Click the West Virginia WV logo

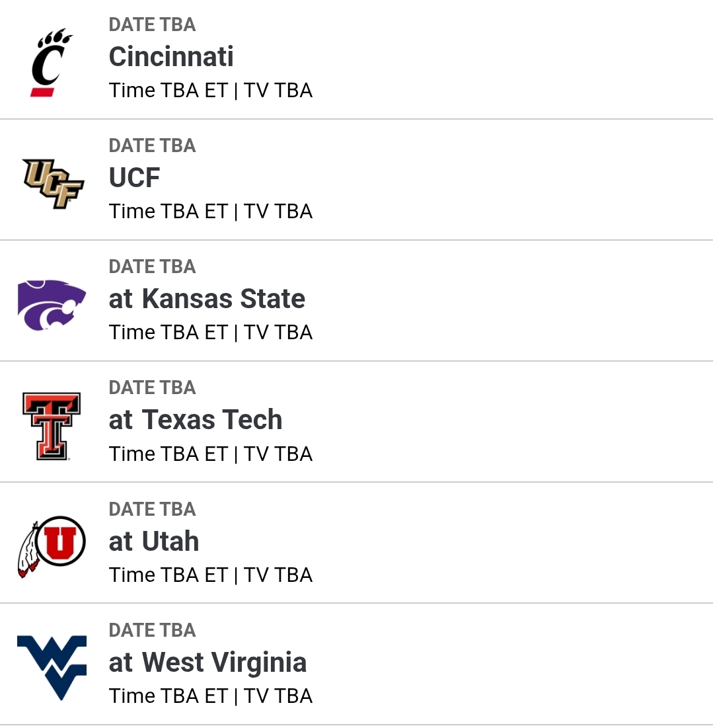coord(52,667)
